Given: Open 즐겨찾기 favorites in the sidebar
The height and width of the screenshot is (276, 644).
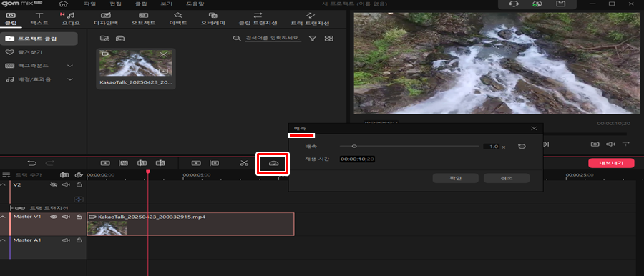Looking at the screenshot, I should [x=24, y=52].
